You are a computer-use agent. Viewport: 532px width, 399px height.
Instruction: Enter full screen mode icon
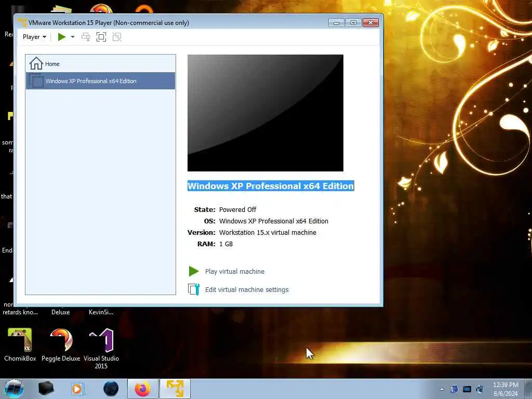101,37
